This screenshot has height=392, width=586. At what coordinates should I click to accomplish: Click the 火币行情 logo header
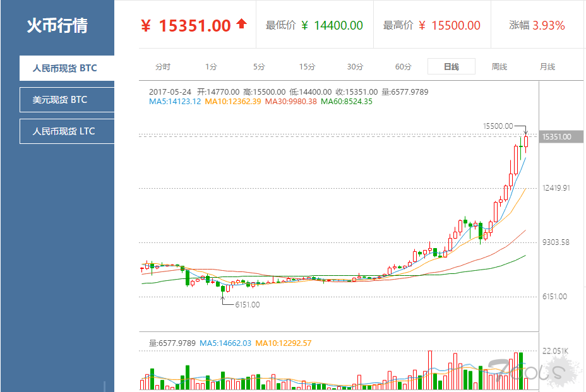click(x=56, y=23)
